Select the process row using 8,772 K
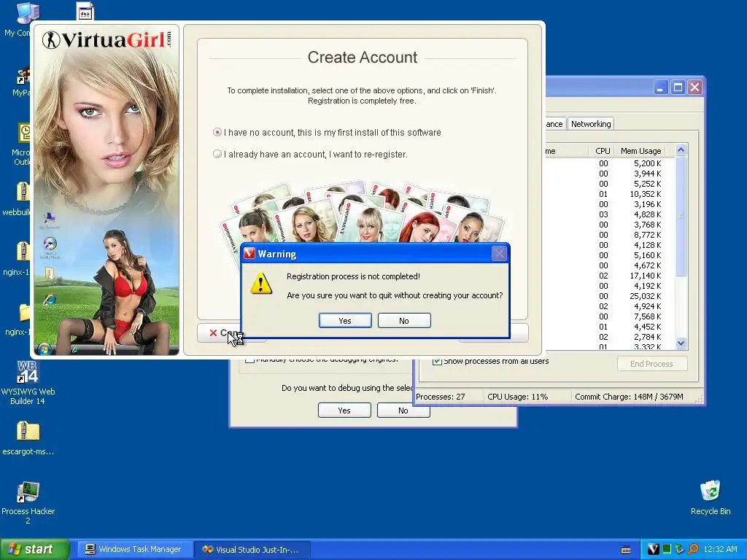 coord(610,235)
